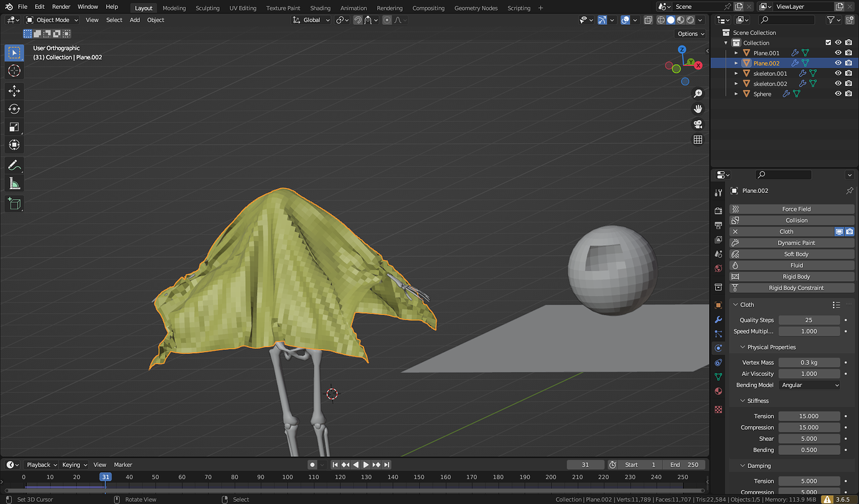Hide the Sphere object in viewport
Screen dimensions: 859x504
(838, 94)
